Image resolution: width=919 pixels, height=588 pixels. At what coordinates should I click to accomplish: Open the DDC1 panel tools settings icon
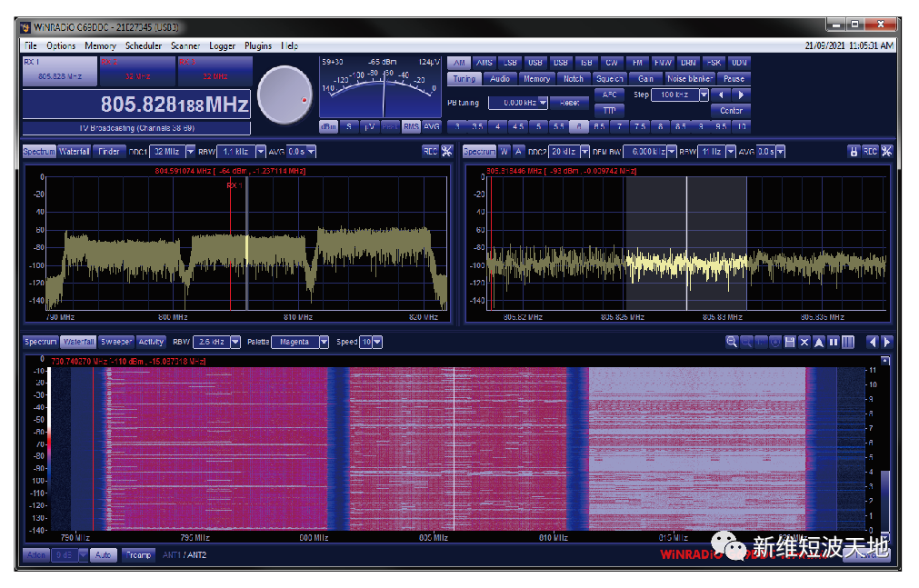tap(446, 151)
